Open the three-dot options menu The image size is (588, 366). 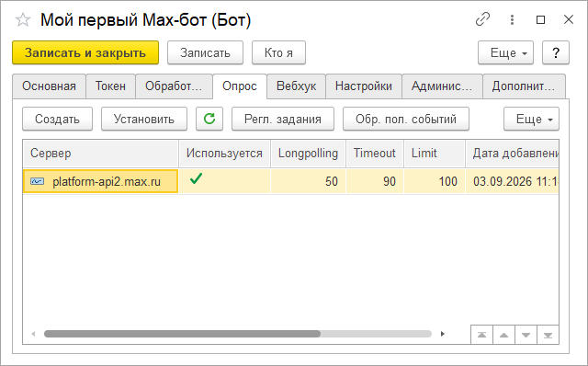512,19
